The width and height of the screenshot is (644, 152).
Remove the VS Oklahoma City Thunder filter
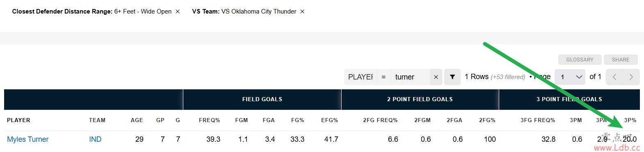[302, 11]
